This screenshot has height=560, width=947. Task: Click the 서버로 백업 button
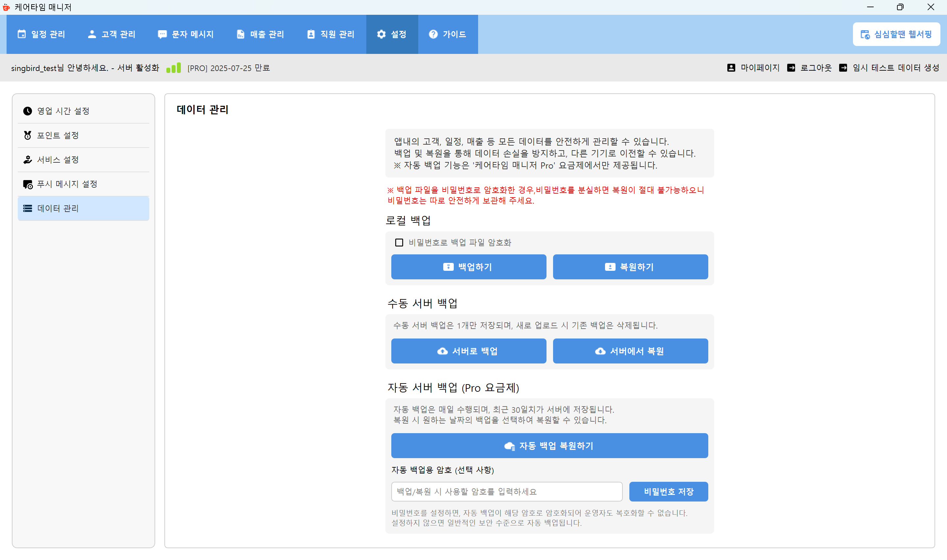click(469, 351)
